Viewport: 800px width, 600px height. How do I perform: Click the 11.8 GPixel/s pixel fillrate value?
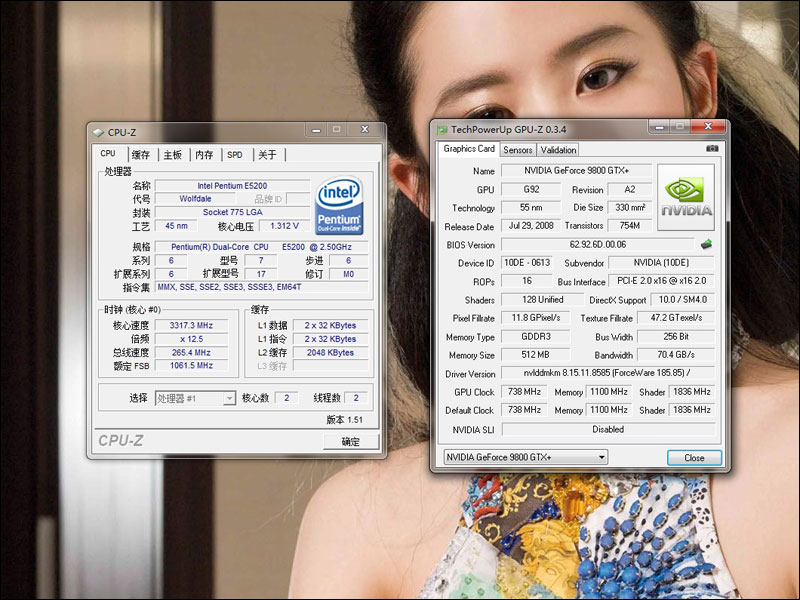[536, 318]
